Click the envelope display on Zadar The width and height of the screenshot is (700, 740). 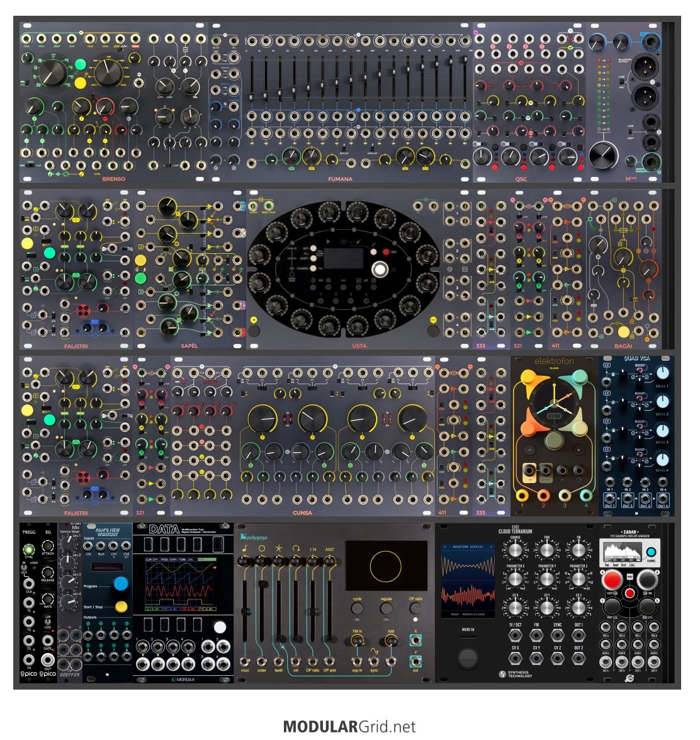[623, 553]
